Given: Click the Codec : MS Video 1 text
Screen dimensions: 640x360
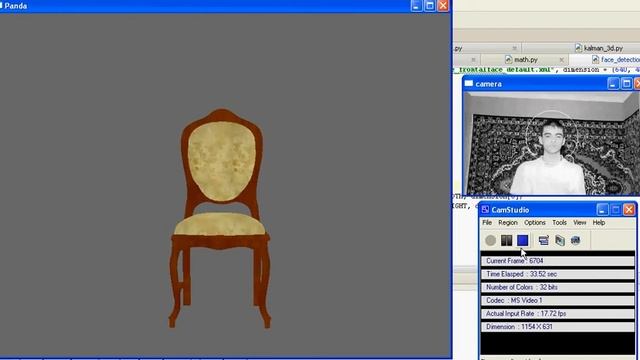Looking at the screenshot, I should (514, 300).
